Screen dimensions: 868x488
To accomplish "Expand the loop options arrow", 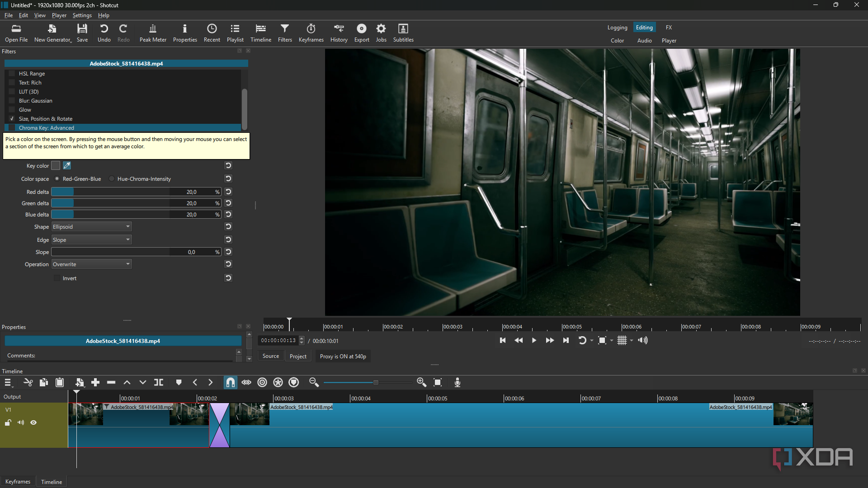I will click(x=592, y=341).
